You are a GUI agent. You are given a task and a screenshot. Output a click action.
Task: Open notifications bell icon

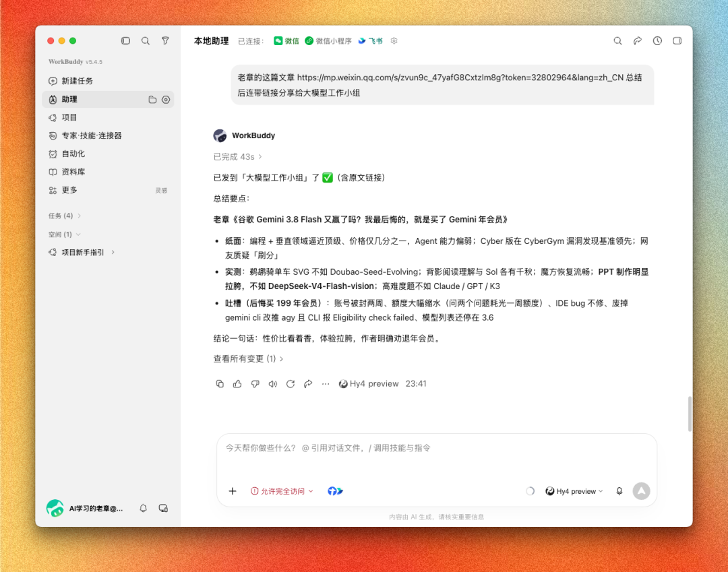click(143, 508)
